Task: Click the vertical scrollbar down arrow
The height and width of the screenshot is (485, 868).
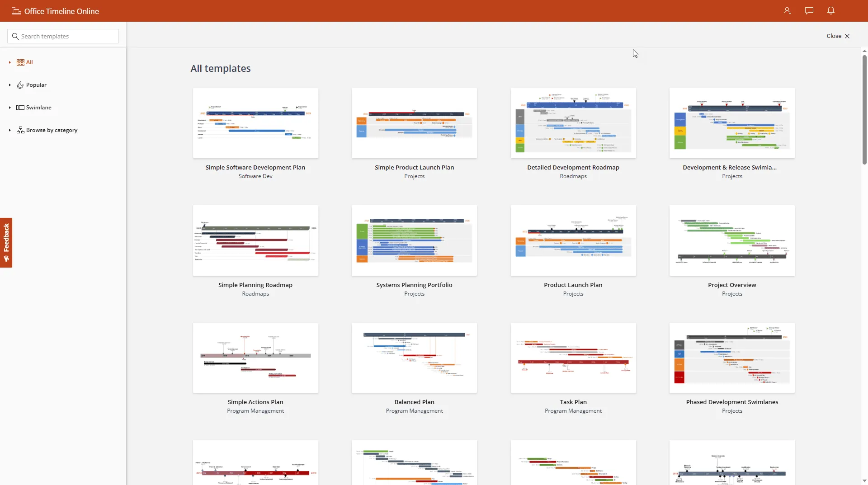Action: [x=864, y=481]
